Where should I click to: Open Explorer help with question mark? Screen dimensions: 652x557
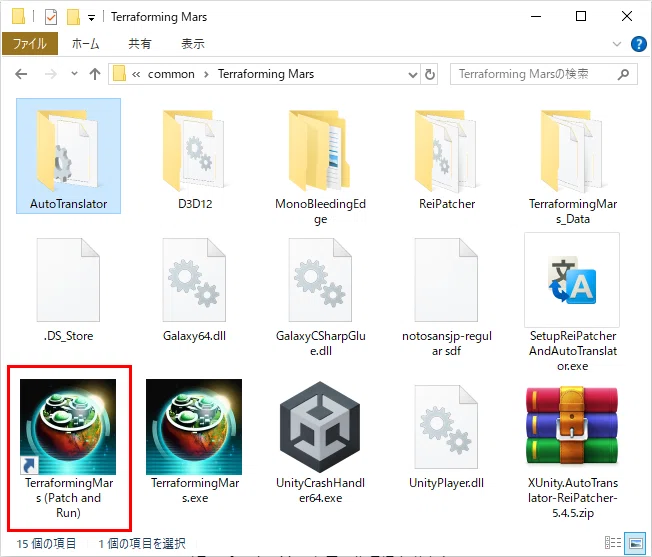pyautogui.click(x=638, y=44)
